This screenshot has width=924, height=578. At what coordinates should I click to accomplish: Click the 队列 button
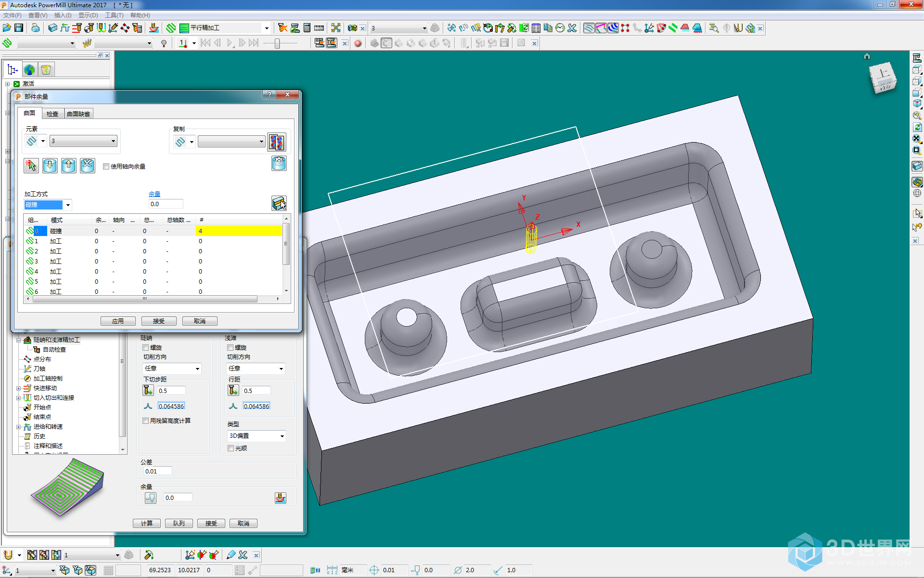(x=179, y=524)
